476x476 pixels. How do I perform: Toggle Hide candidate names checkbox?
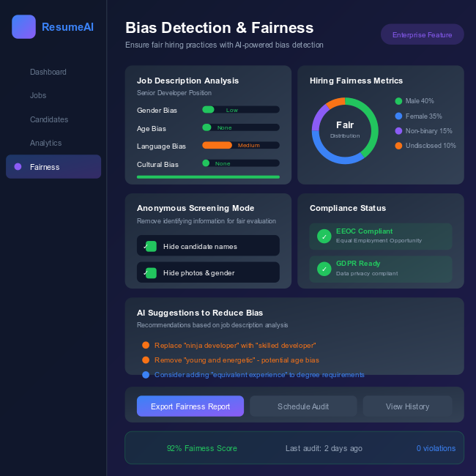(151, 247)
